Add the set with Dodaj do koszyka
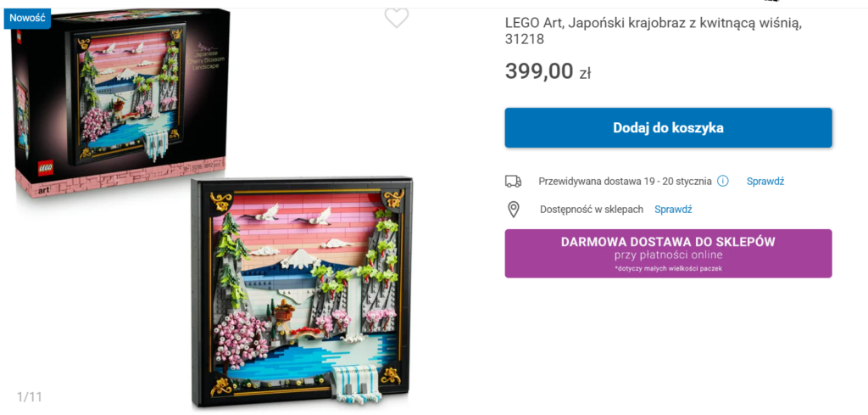The image size is (868, 415). [x=668, y=128]
